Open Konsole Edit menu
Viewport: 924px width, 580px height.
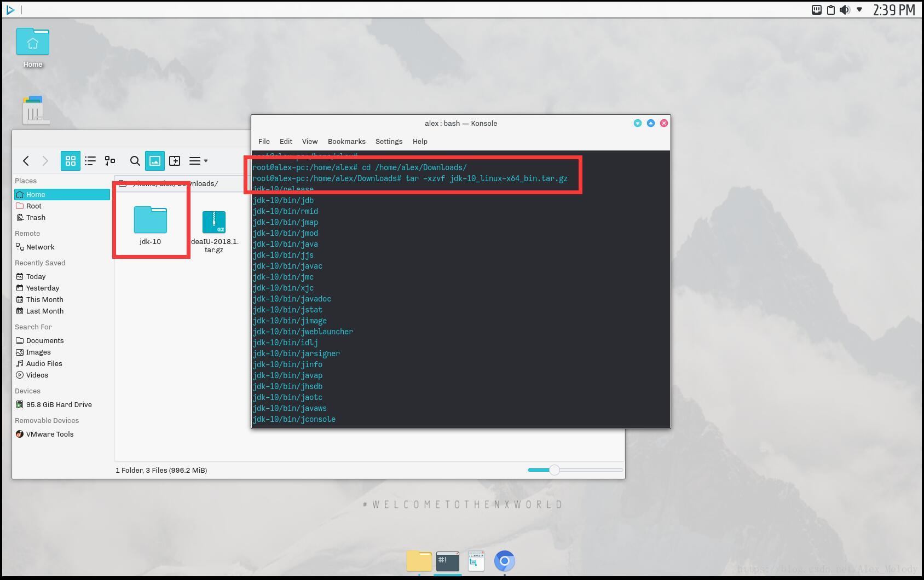(286, 141)
